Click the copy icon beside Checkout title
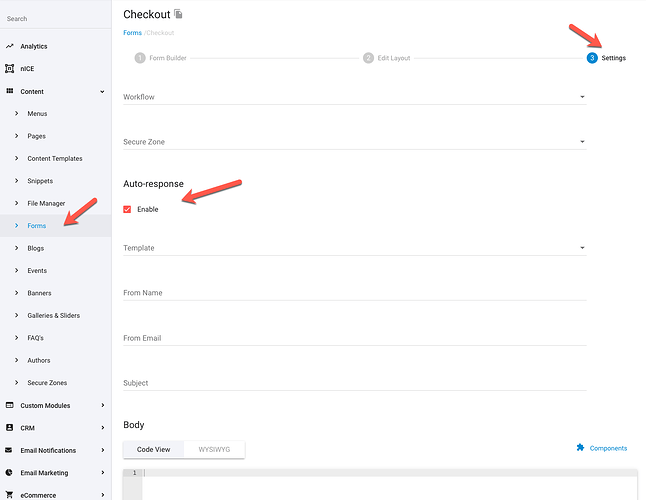This screenshot has height=500, width=646. point(178,14)
